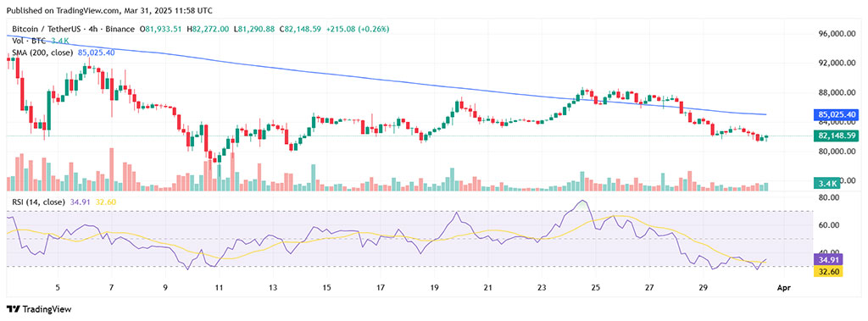Viewport: 868px width, 321px height.
Task: Click date label 25 on time axis
Action: [596, 288]
